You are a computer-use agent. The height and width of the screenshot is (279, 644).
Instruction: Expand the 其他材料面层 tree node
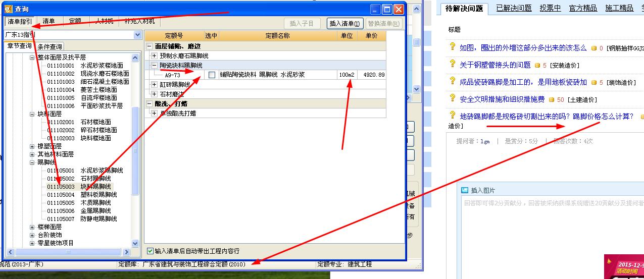click(x=32, y=154)
